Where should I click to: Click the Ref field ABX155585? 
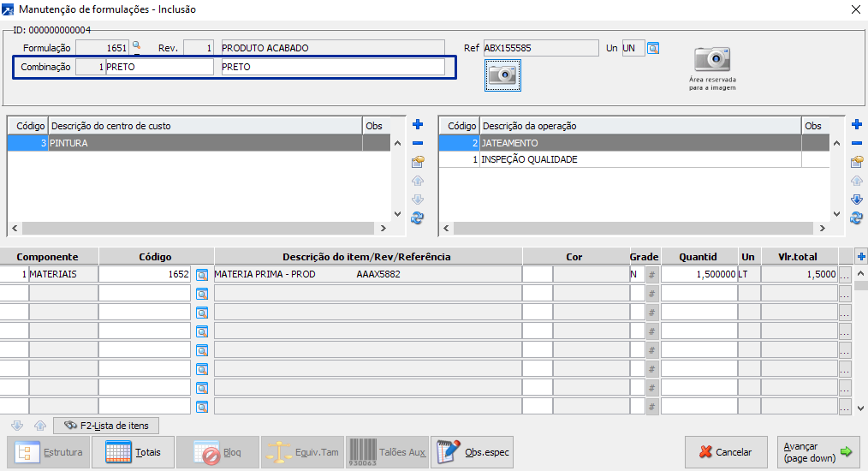pos(541,48)
